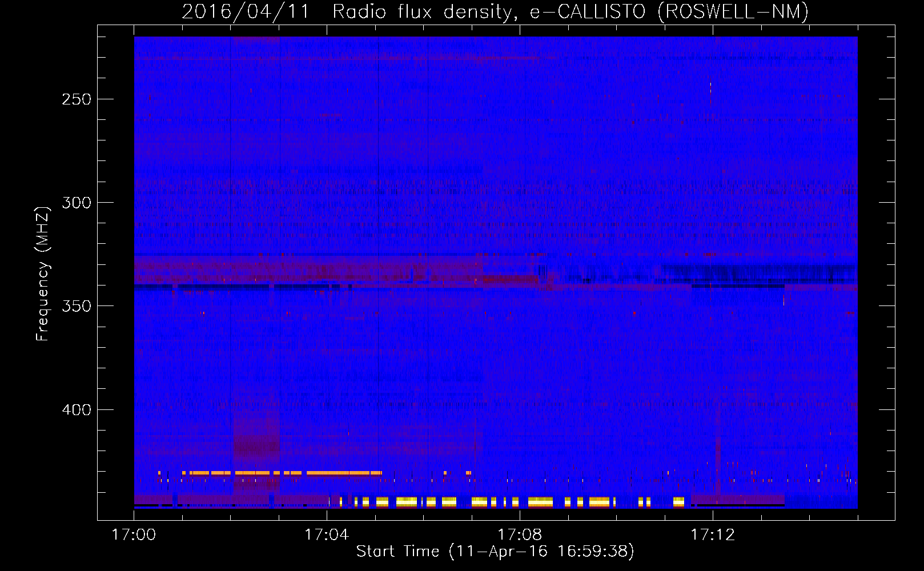
Task: Click the plot title date 2016/04/11
Action: pos(246,11)
